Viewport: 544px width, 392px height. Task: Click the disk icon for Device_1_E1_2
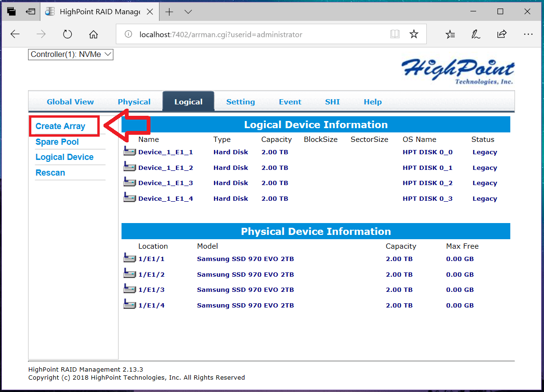click(130, 167)
